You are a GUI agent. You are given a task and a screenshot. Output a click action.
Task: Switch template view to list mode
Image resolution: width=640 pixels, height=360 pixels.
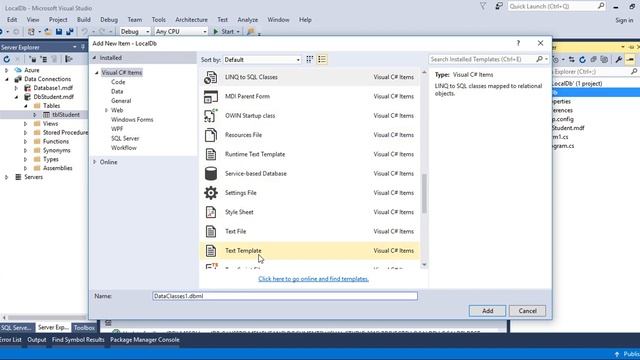[x=322, y=60]
